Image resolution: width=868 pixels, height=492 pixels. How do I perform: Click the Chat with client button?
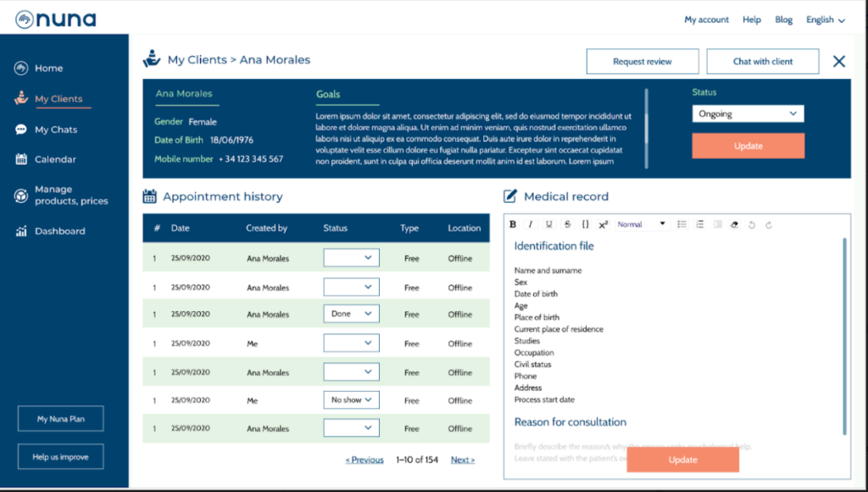click(763, 62)
